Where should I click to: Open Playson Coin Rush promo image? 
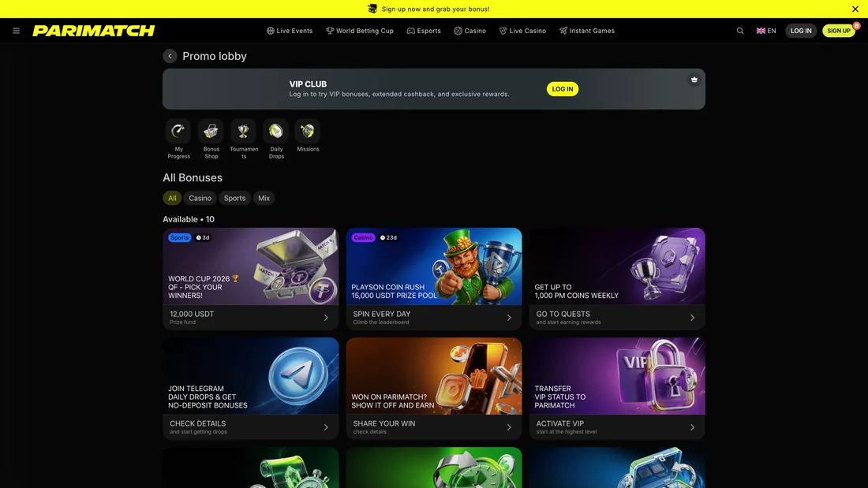(434, 266)
